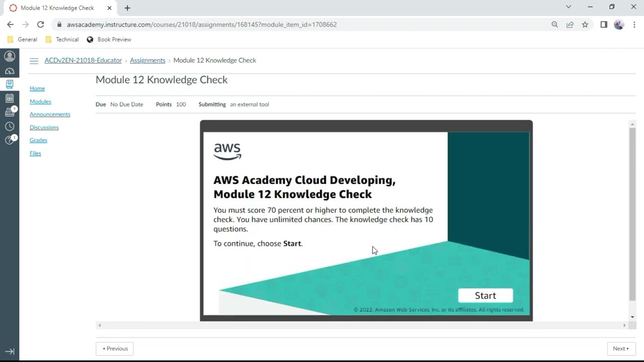This screenshot has height=362, width=644.
Task: Expand the global navigation arrow at bottom
Action: click(x=10, y=351)
